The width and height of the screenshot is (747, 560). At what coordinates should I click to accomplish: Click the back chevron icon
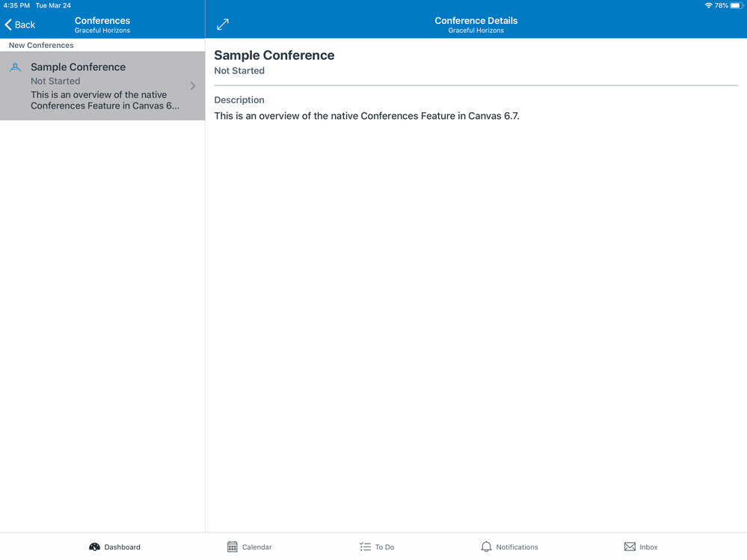tap(7, 24)
